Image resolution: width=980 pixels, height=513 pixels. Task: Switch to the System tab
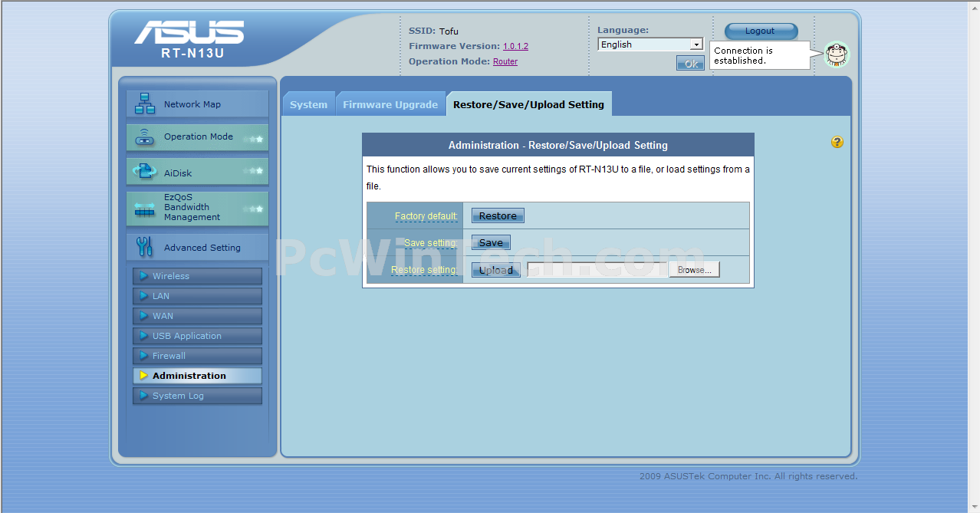tap(309, 104)
